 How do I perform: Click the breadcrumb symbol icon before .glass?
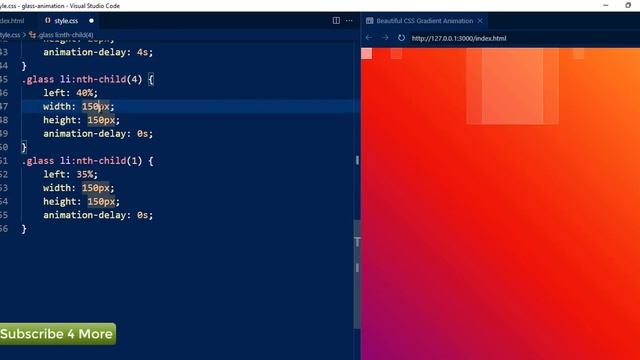(x=33, y=35)
